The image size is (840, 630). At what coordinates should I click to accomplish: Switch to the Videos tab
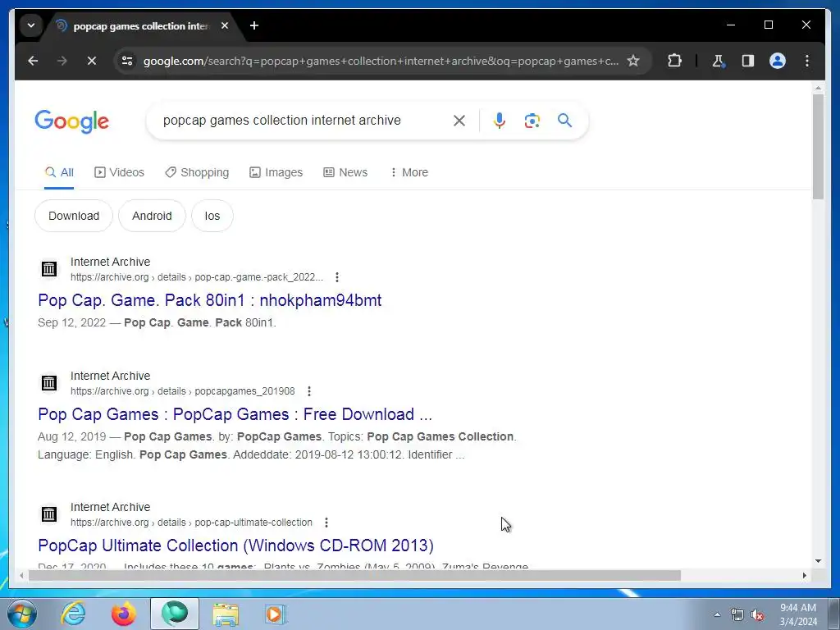coord(120,172)
